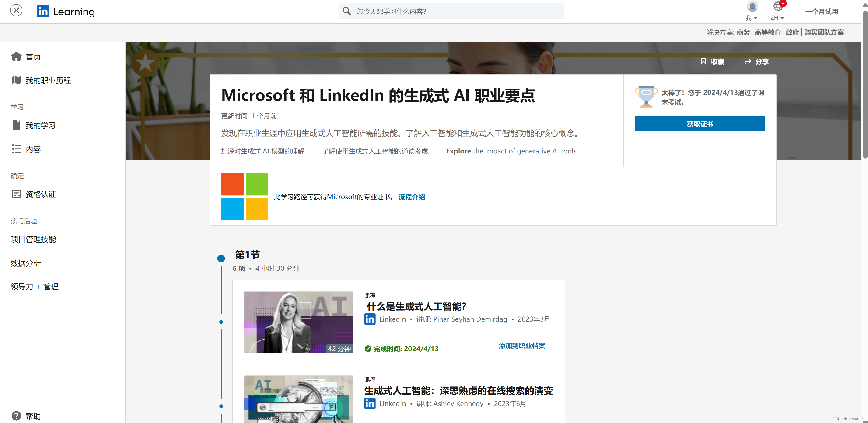Click the green completion checkmark icon
868x423 pixels.
368,349
